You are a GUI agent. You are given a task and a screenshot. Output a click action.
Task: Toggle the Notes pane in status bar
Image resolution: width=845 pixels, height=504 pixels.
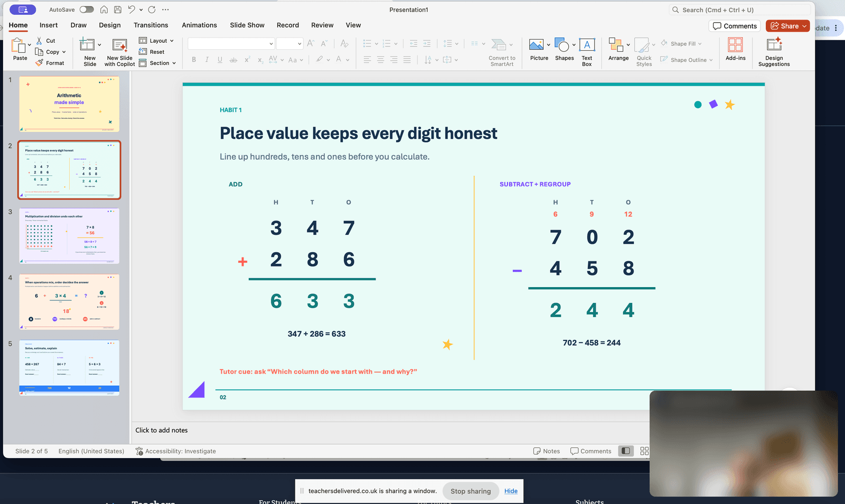click(x=547, y=451)
